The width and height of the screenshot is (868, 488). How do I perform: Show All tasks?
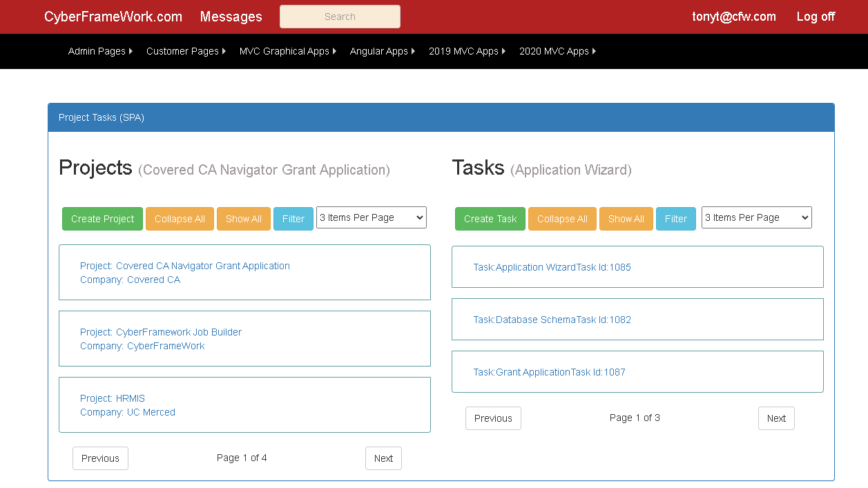(626, 219)
